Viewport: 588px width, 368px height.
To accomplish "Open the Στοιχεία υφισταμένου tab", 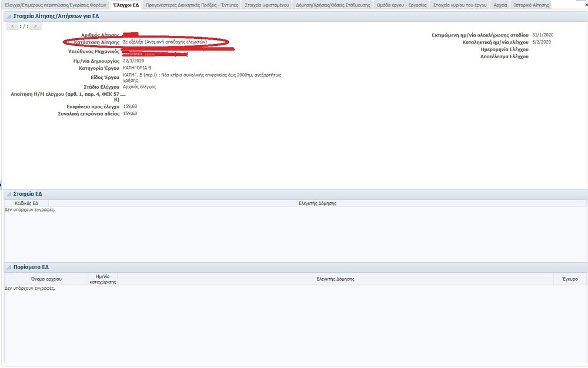I will point(267,5).
